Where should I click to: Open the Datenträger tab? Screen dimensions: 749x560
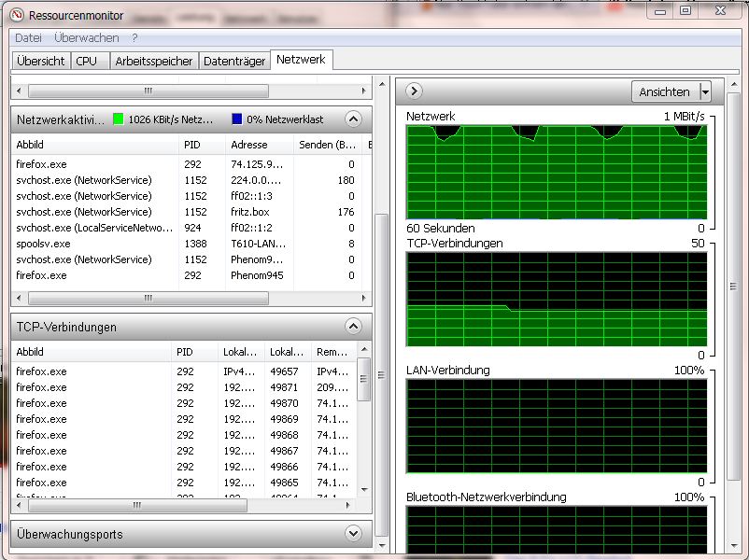pyautogui.click(x=234, y=61)
